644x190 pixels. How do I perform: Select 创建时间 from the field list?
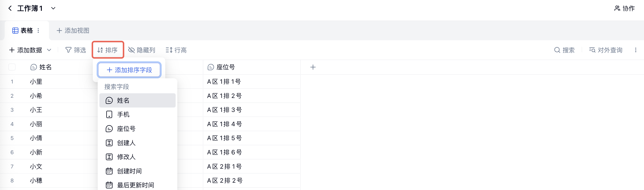pyautogui.click(x=138, y=171)
